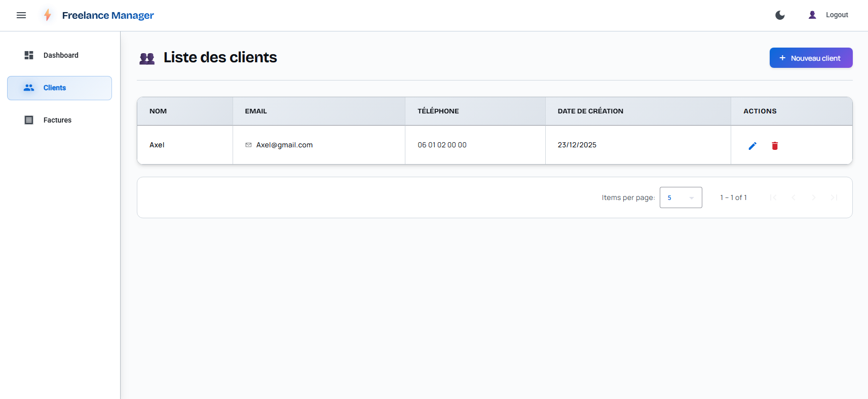Toggle dark mode with moon icon

[x=780, y=15]
